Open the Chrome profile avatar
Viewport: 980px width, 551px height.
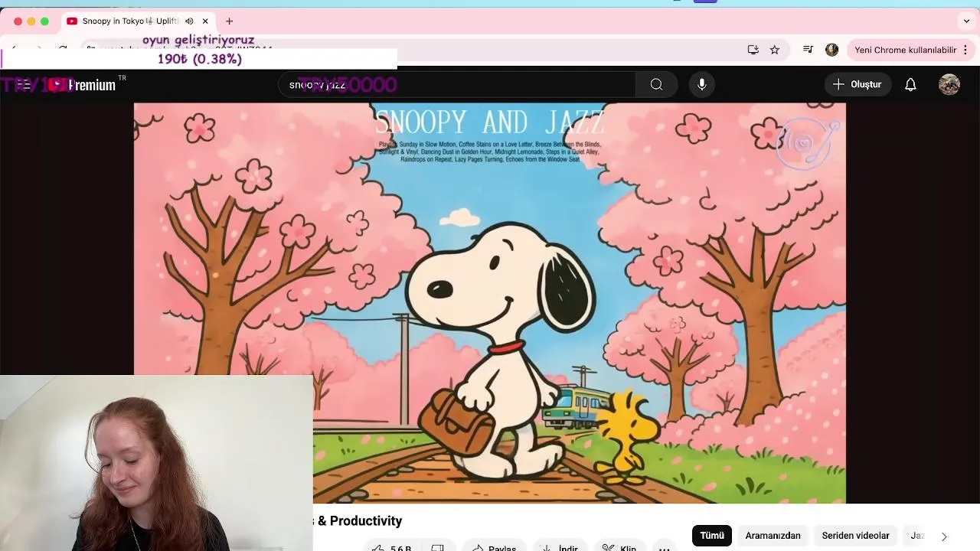(832, 50)
